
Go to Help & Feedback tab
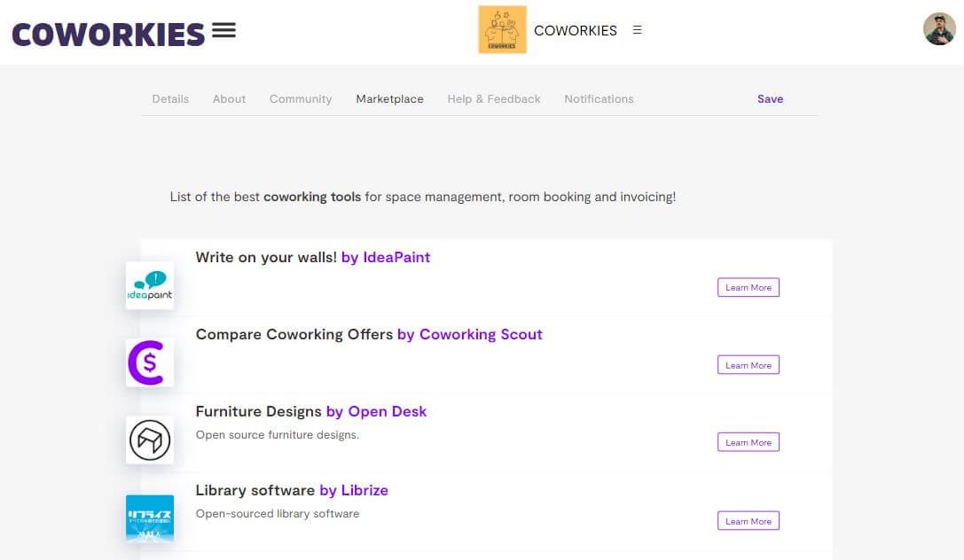pyautogui.click(x=494, y=99)
